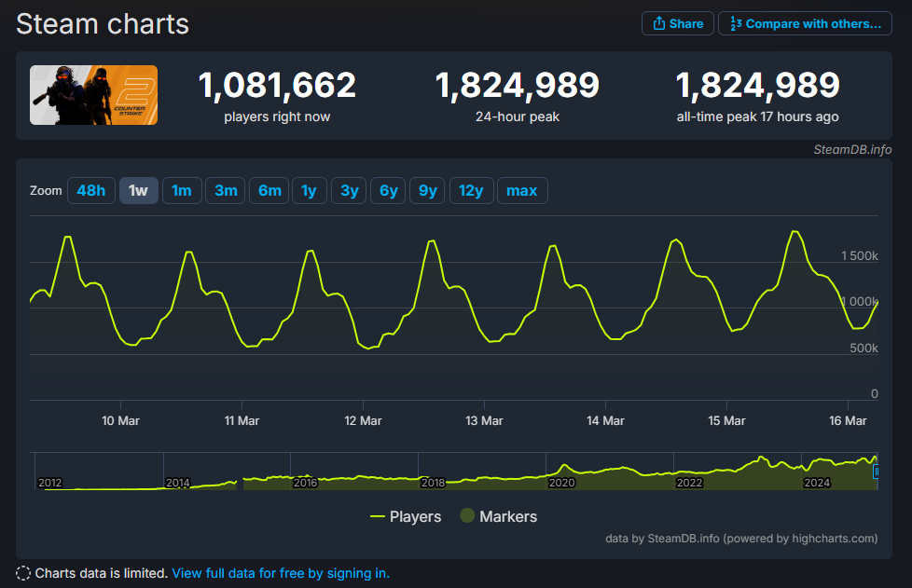Click the 2020 area in the navigator timeline
Screen dimensions: 912x588
[x=562, y=483]
